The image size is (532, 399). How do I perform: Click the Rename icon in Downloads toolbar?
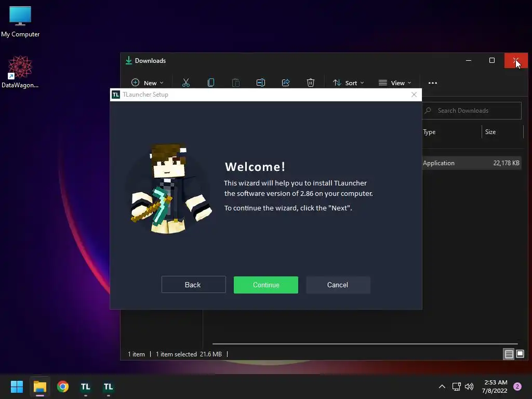(261, 83)
